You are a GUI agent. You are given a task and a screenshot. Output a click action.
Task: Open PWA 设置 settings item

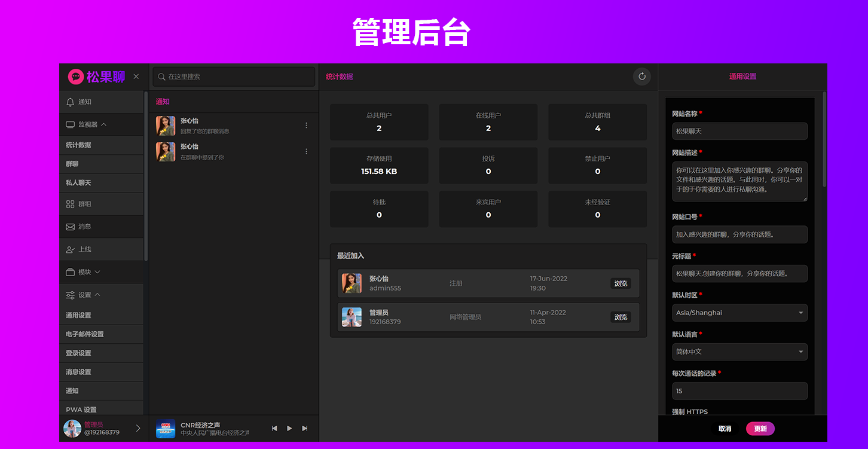click(x=102, y=410)
